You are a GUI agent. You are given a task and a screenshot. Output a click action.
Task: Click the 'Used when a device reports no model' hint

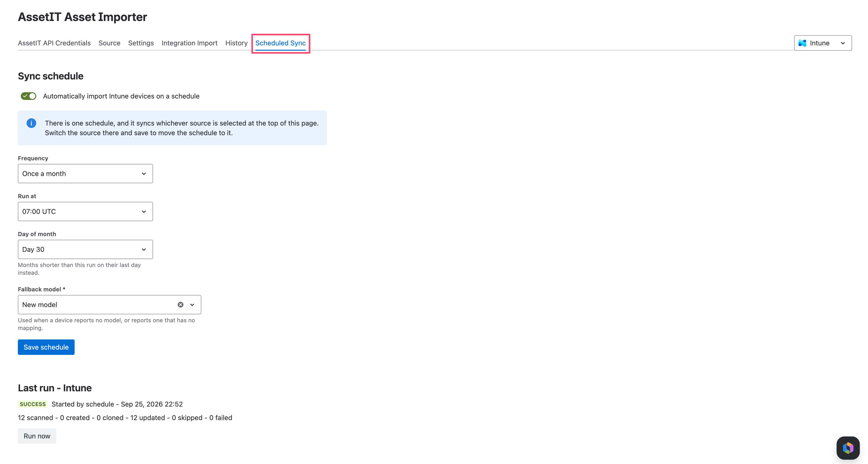(x=106, y=324)
